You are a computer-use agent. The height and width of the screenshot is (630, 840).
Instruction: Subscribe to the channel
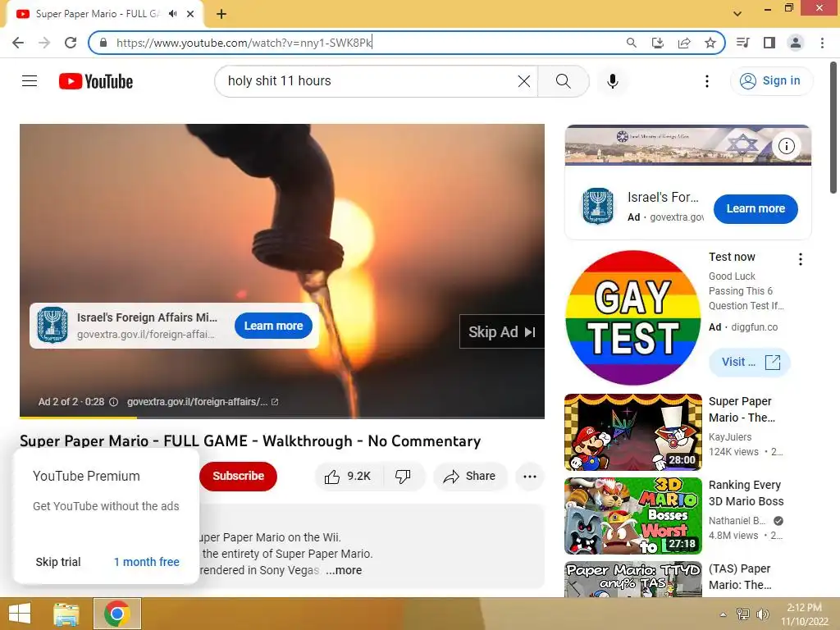click(238, 476)
